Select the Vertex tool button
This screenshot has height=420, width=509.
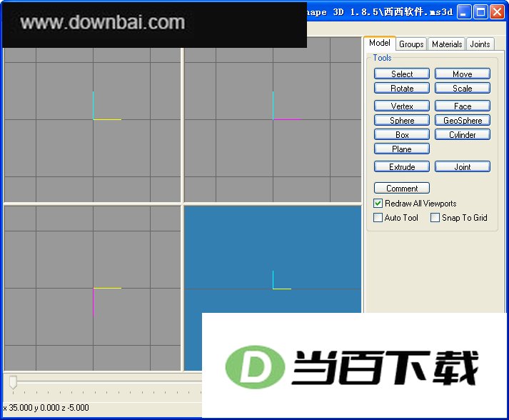click(x=402, y=106)
